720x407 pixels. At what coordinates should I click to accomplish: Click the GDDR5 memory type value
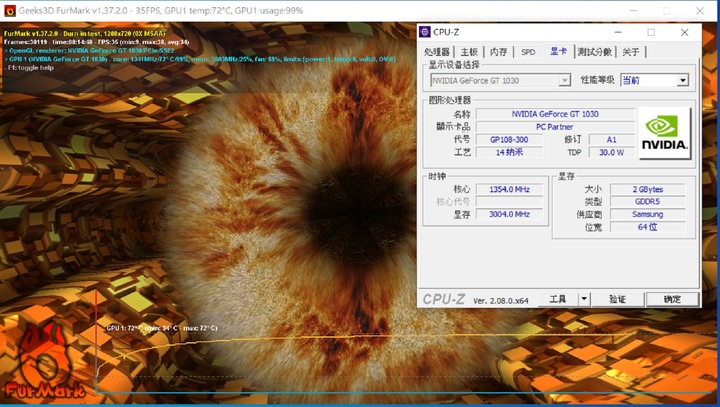[x=647, y=202]
